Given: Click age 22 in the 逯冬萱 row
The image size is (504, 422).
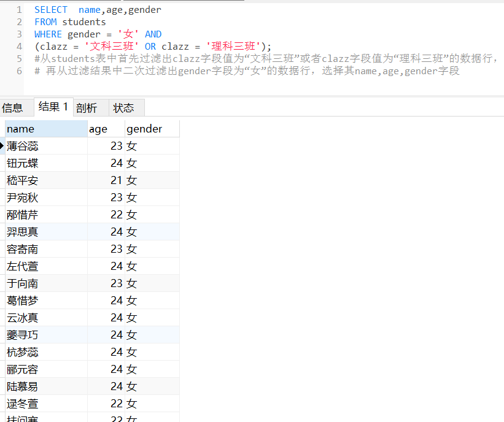Looking at the screenshot, I should point(106,404).
